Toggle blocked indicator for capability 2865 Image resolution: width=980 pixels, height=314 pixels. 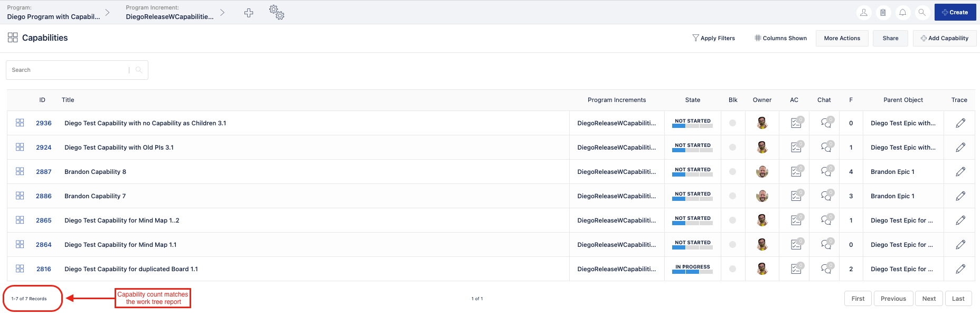point(732,220)
